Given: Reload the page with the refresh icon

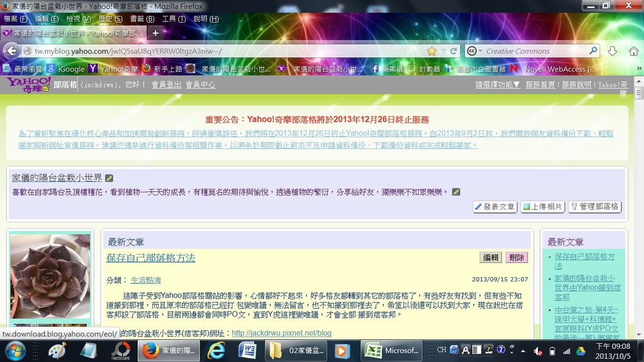Looking at the screenshot, I should 453,51.
